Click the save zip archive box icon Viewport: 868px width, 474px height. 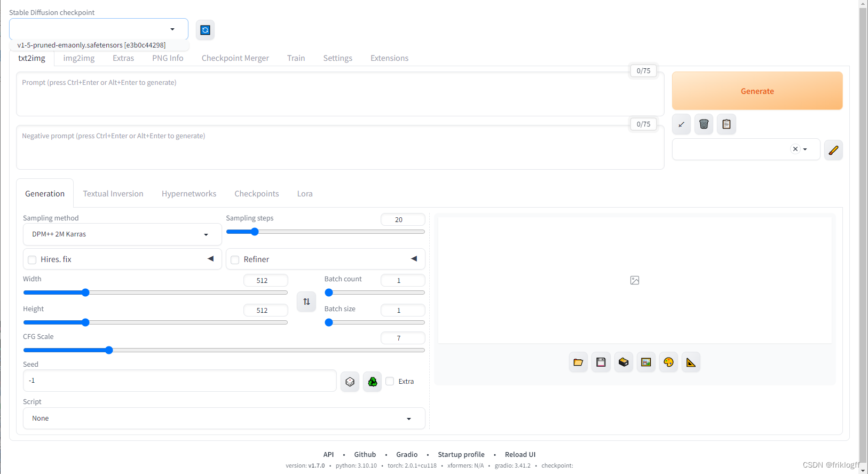pyautogui.click(x=624, y=362)
